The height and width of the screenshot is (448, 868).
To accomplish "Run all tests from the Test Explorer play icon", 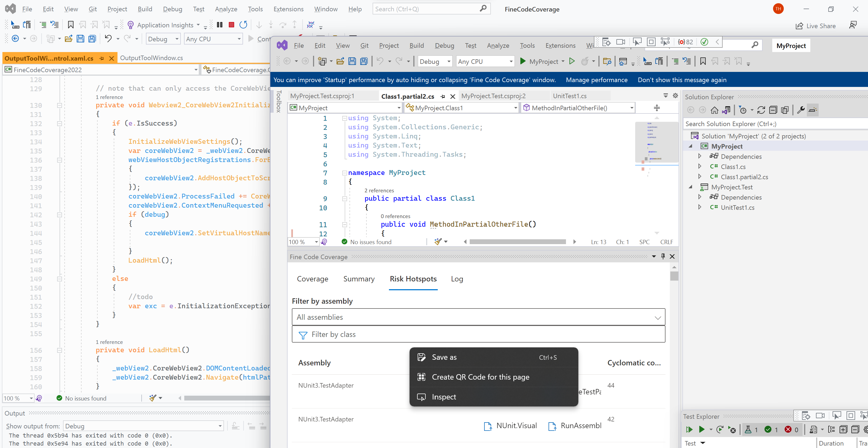I will click(689, 429).
